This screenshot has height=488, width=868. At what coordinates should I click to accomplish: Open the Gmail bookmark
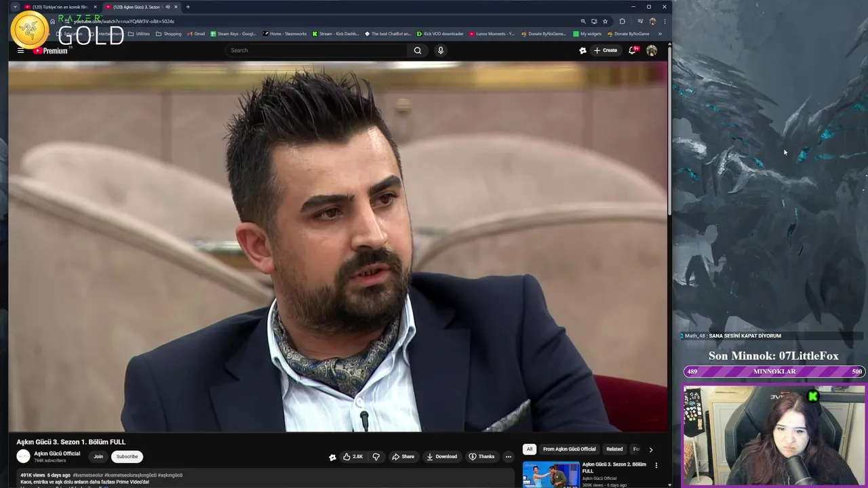195,34
